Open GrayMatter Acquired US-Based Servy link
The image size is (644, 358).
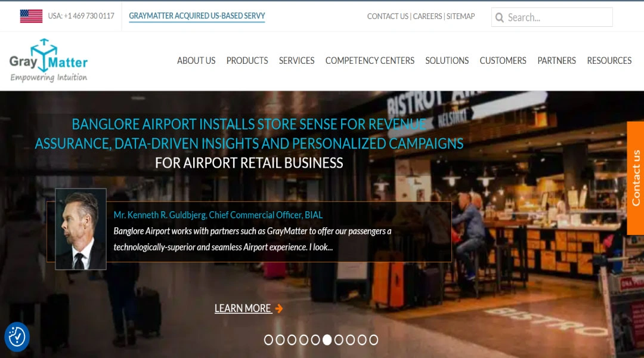[197, 16]
